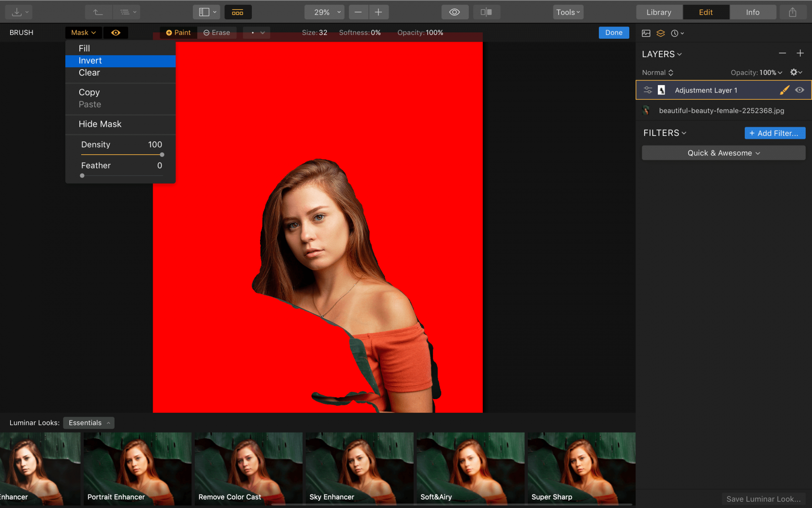Select Invert from the Mask menu
This screenshot has height=508, width=812.
90,60
